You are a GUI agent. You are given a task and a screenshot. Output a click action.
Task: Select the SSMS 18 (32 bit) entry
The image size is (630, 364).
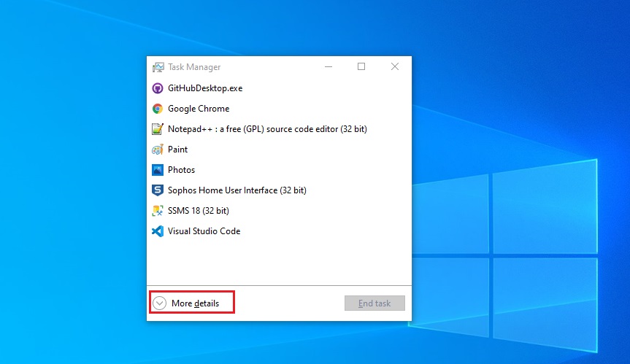click(x=199, y=211)
